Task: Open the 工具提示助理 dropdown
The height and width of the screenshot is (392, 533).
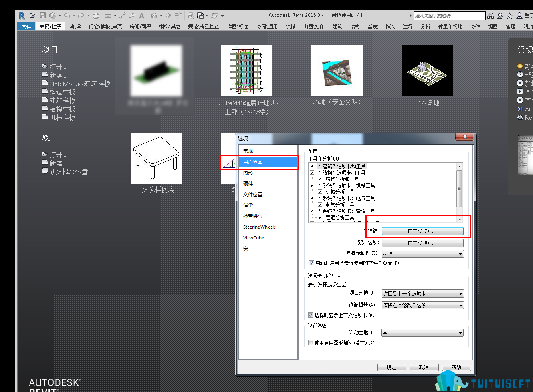Action: coord(422,254)
